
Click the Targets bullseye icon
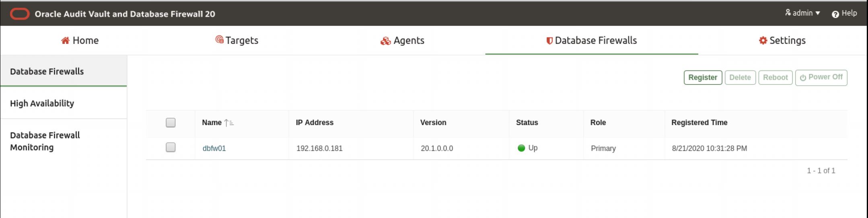coord(219,39)
